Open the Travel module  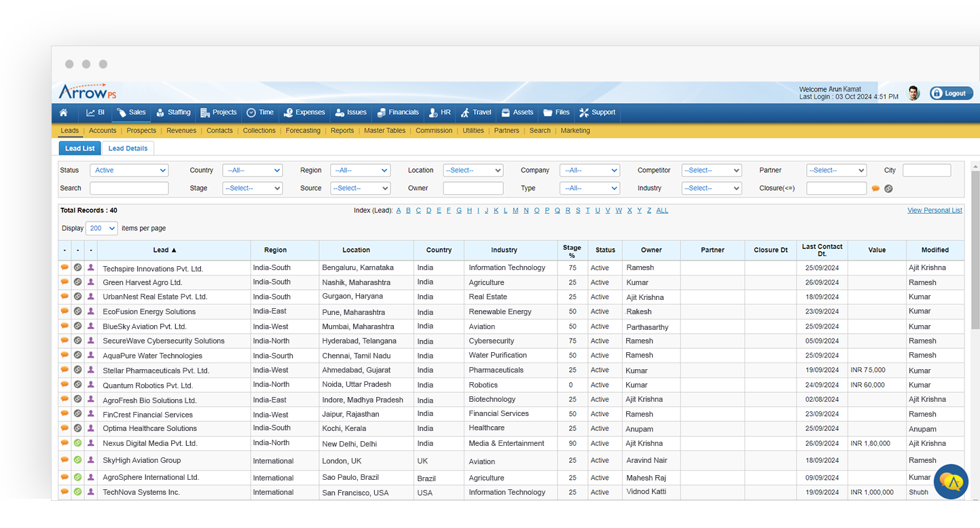(x=476, y=113)
